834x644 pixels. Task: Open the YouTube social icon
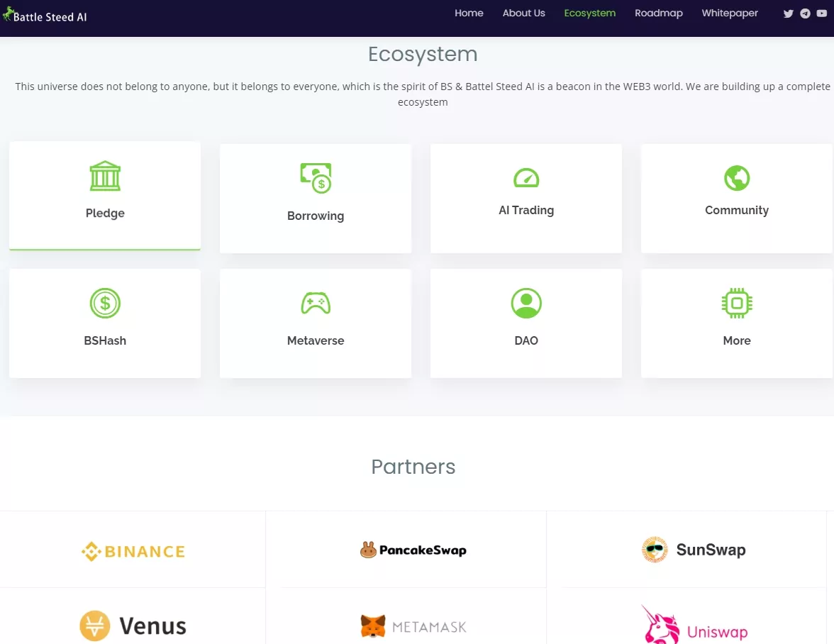tap(822, 13)
